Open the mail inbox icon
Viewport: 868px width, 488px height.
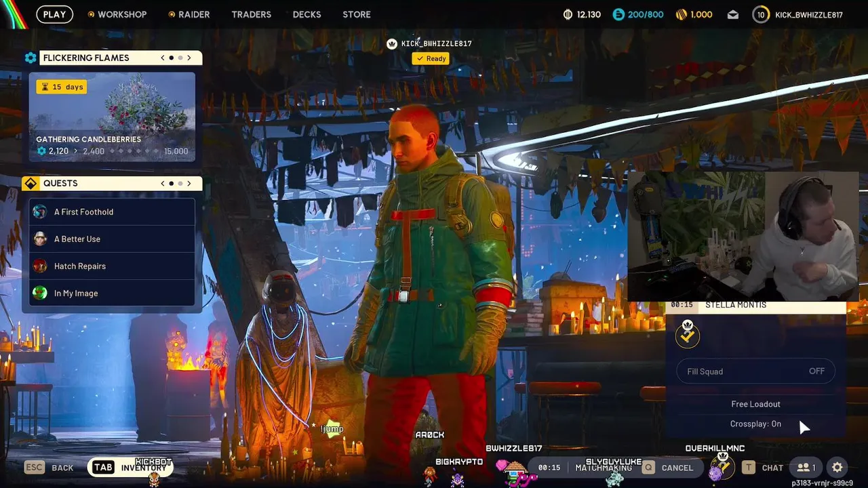click(x=733, y=14)
